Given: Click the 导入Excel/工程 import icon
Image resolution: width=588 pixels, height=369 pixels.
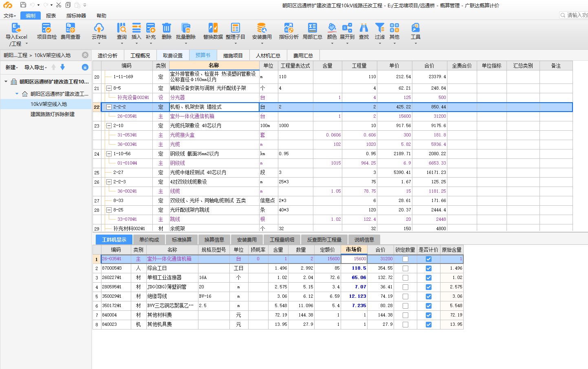Looking at the screenshot, I should 16,29.
